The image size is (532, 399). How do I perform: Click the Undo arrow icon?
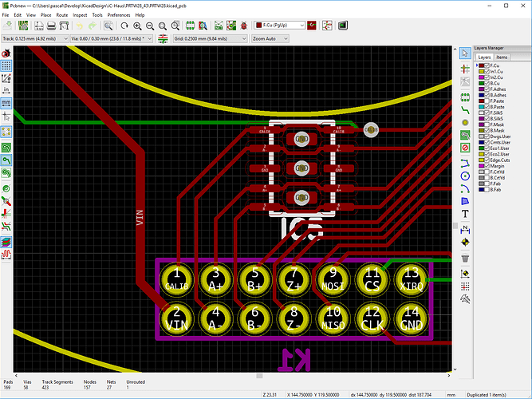[x=80, y=26]
